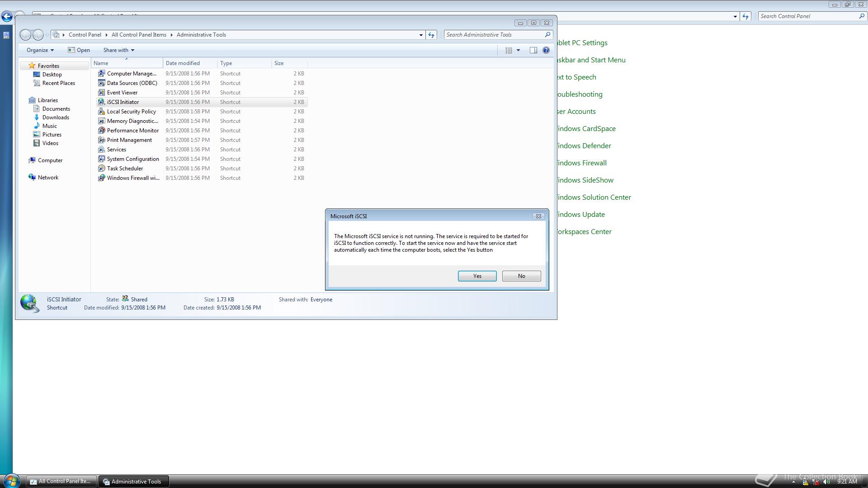Click the Downloads folder icon

(x=37, y=117)
